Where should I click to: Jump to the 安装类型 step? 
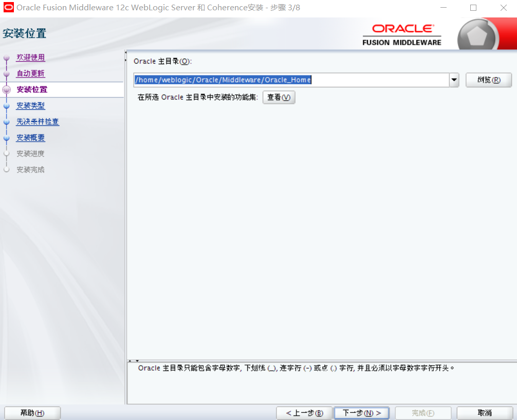coord(30,105)
